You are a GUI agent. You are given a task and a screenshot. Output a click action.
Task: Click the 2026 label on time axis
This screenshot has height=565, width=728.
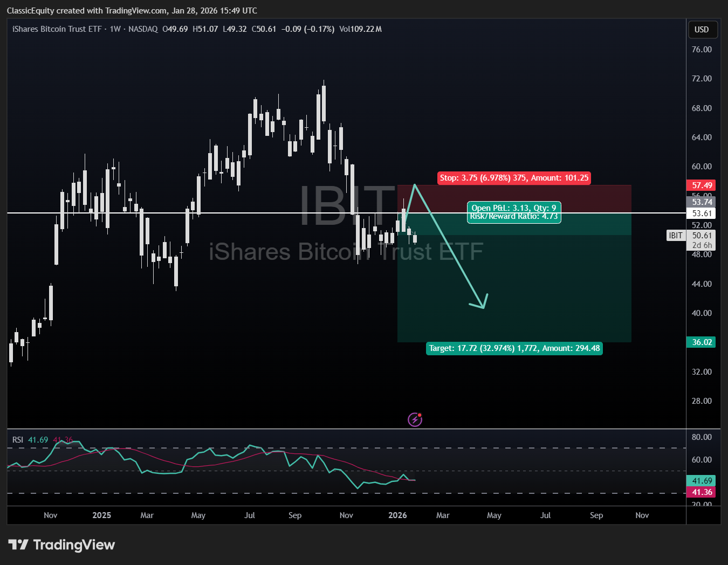point(397,515)
